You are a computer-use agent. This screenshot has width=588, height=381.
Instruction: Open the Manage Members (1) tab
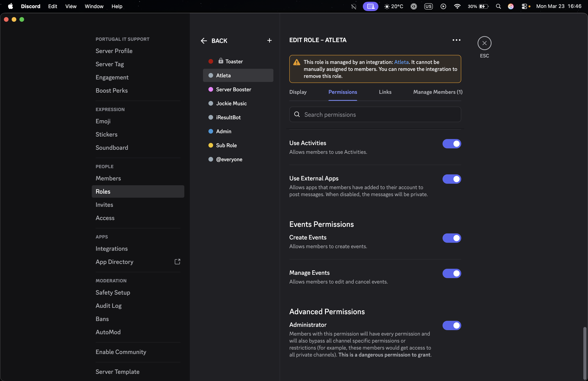pyautogui.click(x=437, y=92)
